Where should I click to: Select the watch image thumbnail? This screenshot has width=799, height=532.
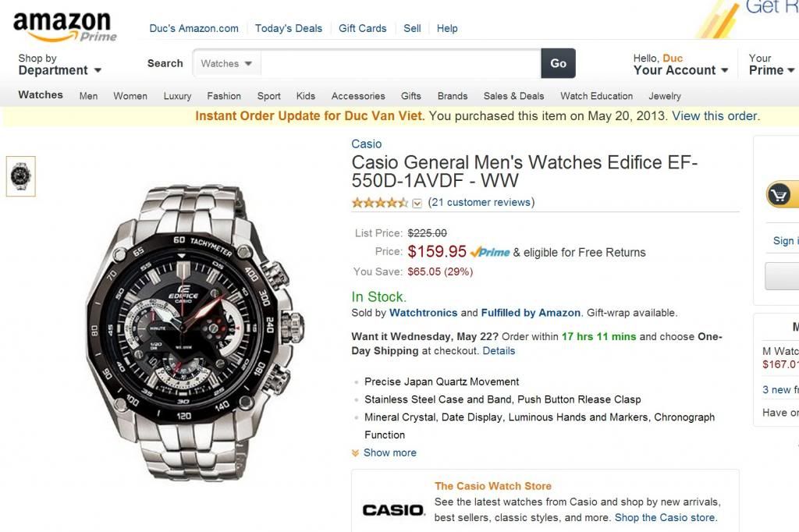pos(21,176)
